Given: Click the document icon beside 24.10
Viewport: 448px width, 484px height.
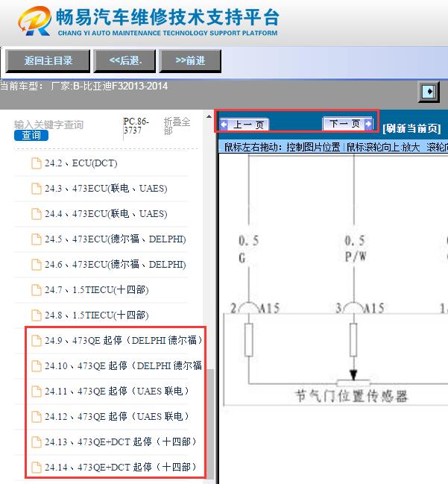Looking at the screenshot, I should pyautogui.click(x=37, y=365).
